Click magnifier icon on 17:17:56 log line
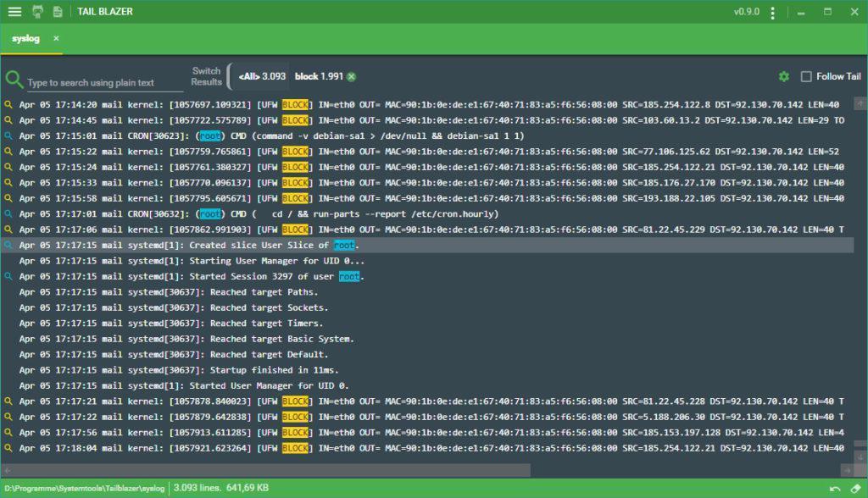The width and height of the screenshot is (868, 498). click(x=8, y=433)
